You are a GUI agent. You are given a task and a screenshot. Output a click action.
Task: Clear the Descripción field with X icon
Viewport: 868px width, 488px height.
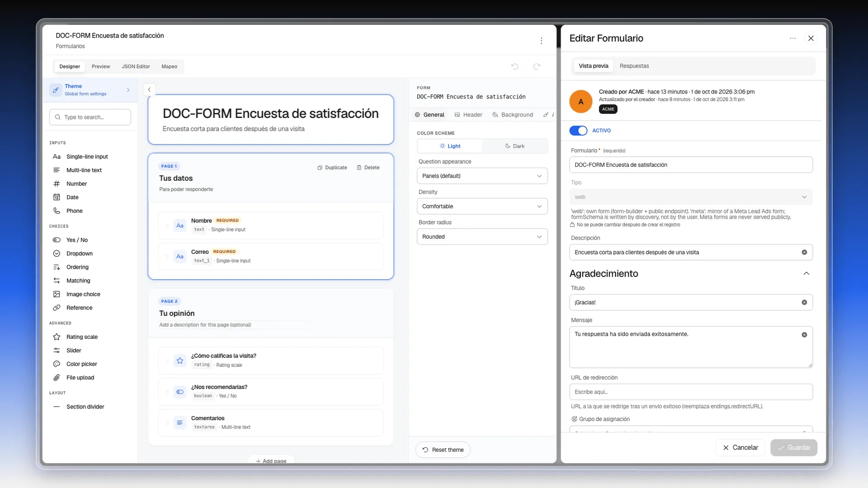pyautogui.click(x=804, y=253)
